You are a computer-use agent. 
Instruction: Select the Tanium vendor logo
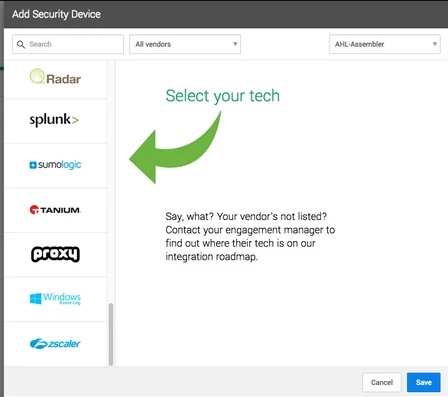point(55,210)
